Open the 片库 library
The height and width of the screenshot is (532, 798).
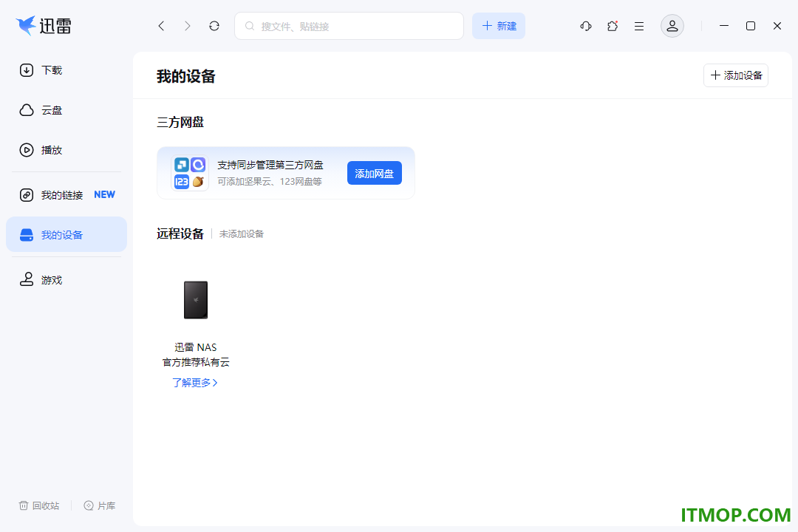(x=100, y=505)
